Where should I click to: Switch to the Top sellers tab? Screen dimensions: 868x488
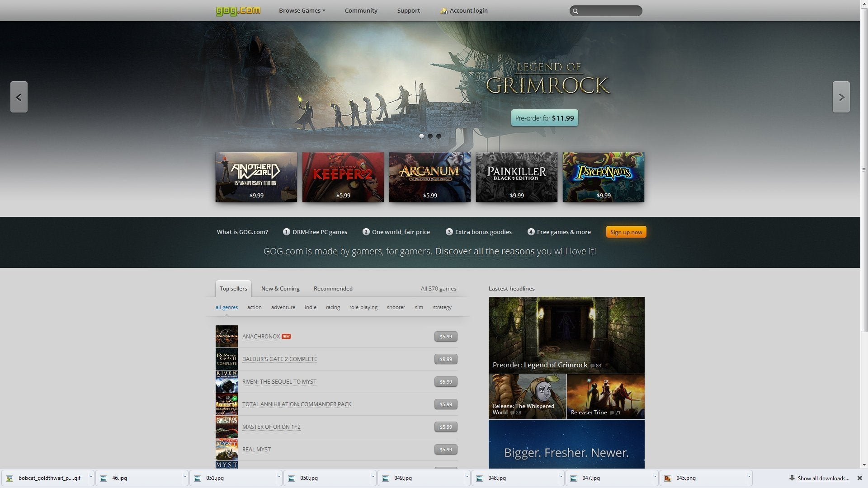(233, 288)
